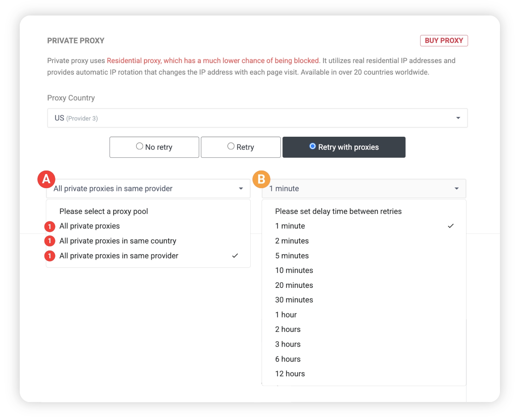The width and height of the screenshot is (519, 420).
Task: Select 30 minutes from delay list
Action: tap(294, 300)
